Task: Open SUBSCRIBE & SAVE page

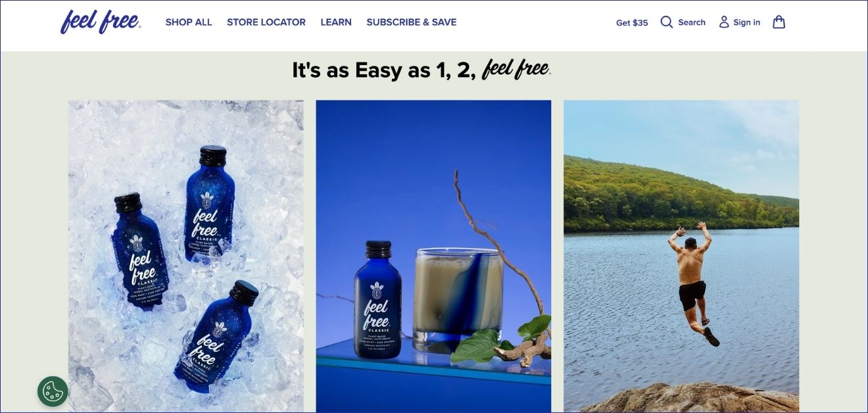Action: click(412, 22)
